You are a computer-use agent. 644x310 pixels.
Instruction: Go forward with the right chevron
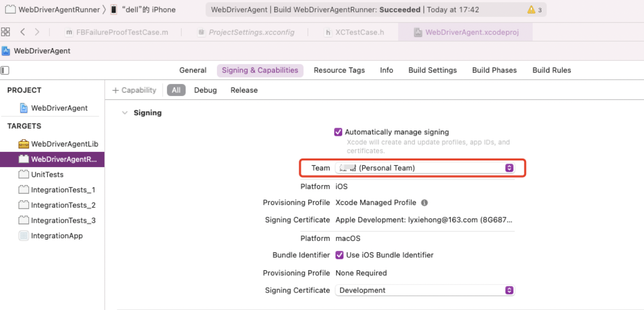click(x=37, y=32)
